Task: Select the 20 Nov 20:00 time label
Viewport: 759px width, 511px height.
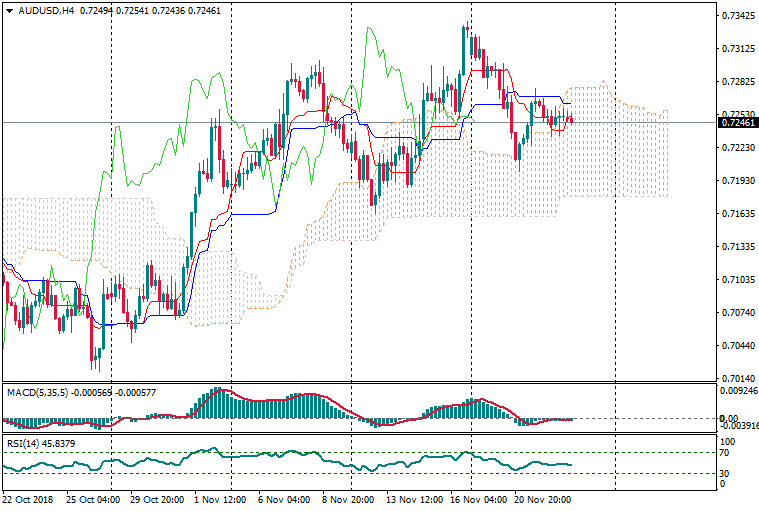Action: (x=542, y=498)
